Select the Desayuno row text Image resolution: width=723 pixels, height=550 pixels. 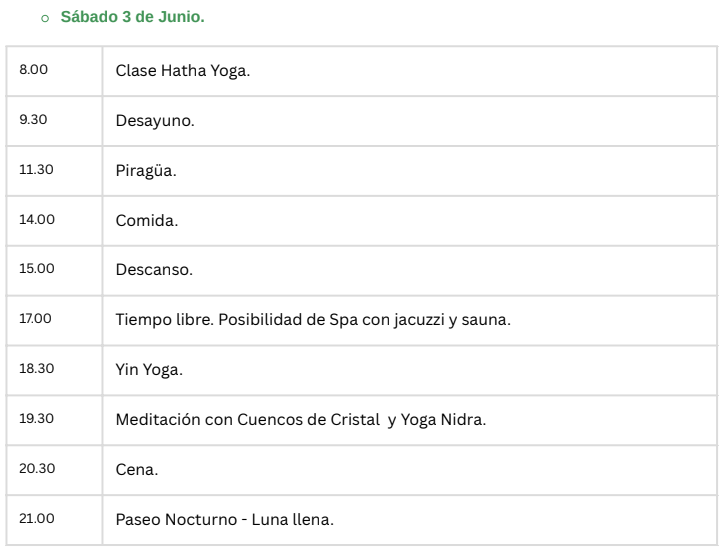pyautogui.click(x=155, y=121)
